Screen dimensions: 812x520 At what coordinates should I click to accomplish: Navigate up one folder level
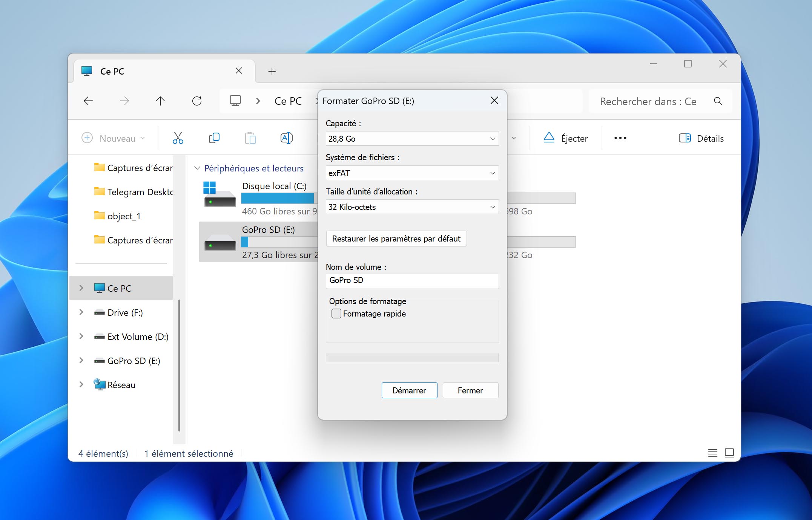tap(160, 101)
